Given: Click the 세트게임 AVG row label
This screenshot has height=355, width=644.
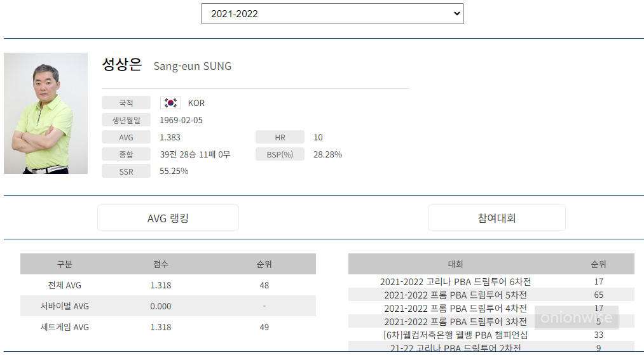Looking at the screenshot, I should coord(64,326).
